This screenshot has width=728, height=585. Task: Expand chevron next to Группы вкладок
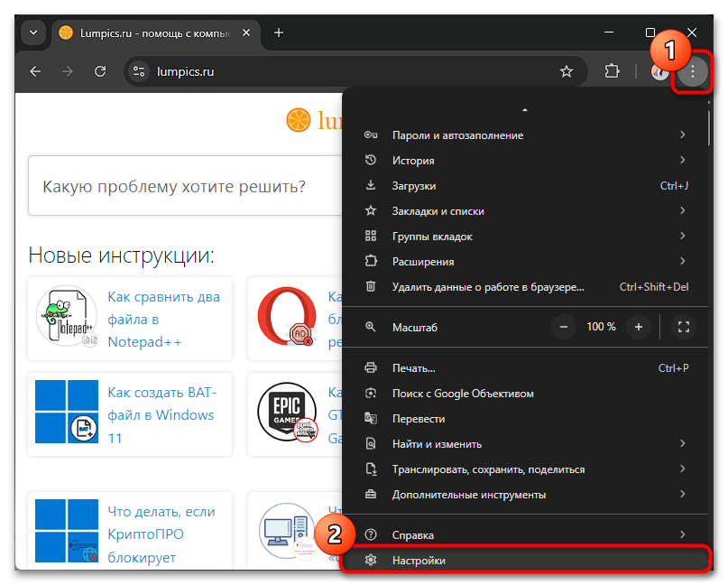point(683,236)
